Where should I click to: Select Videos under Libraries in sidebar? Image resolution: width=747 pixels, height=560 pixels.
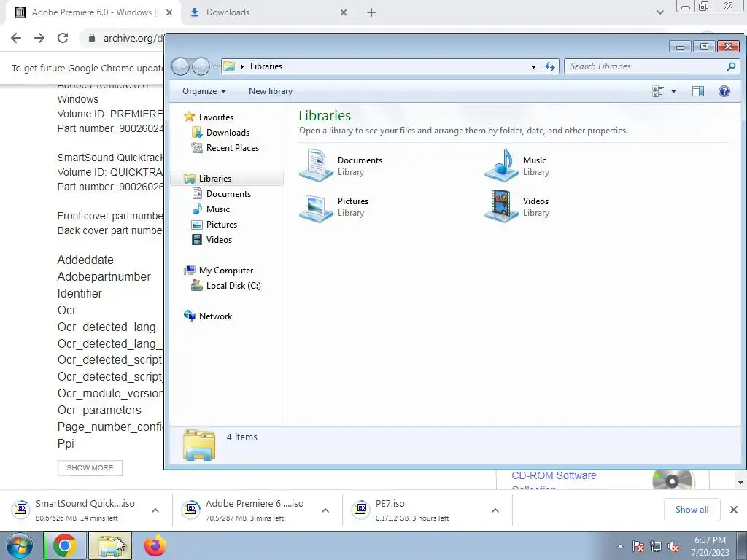click(x=219, y=239)
